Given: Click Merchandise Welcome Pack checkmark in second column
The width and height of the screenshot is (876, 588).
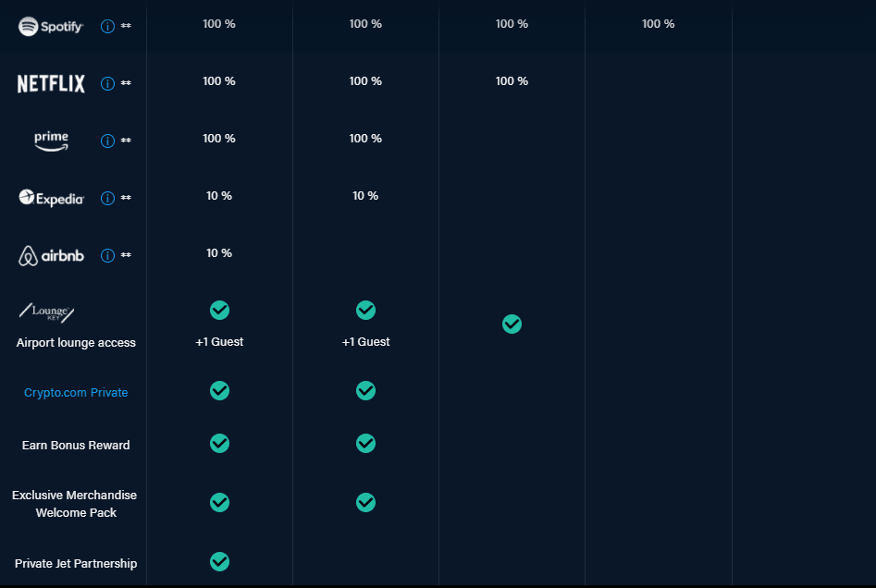Looking at the screenshot, I should (366, 503).
